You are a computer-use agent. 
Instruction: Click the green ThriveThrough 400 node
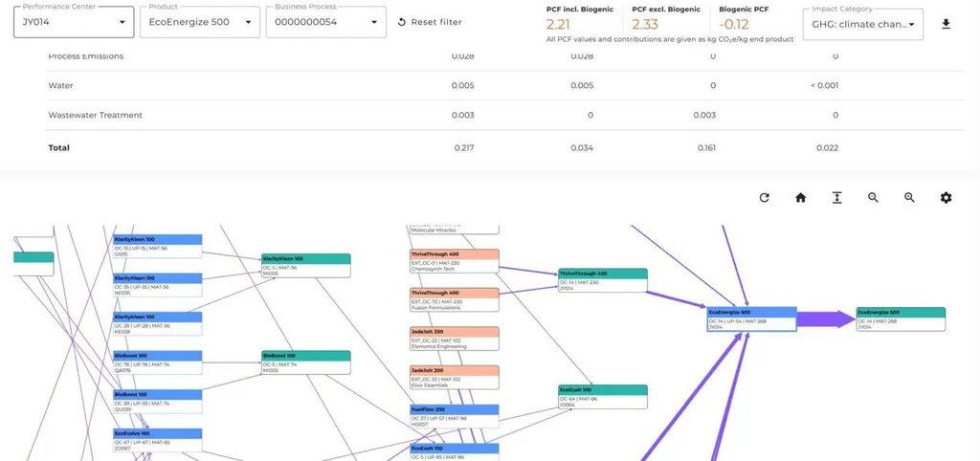click(602, 279)
